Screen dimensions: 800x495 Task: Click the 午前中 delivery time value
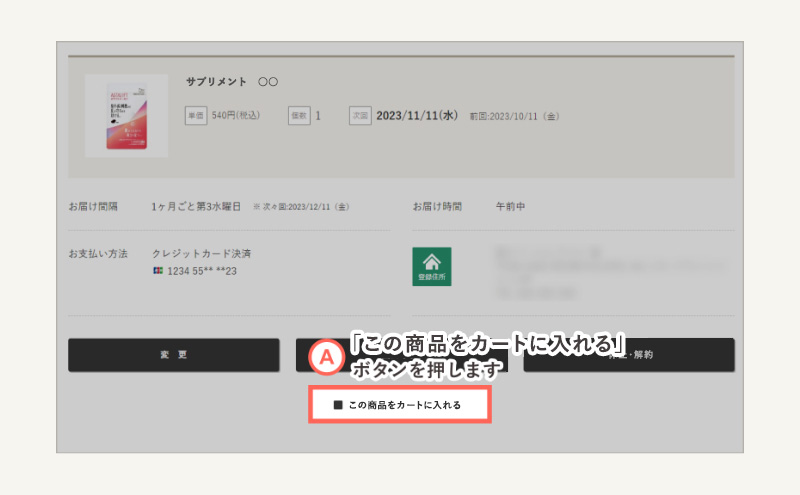(510, 207)
